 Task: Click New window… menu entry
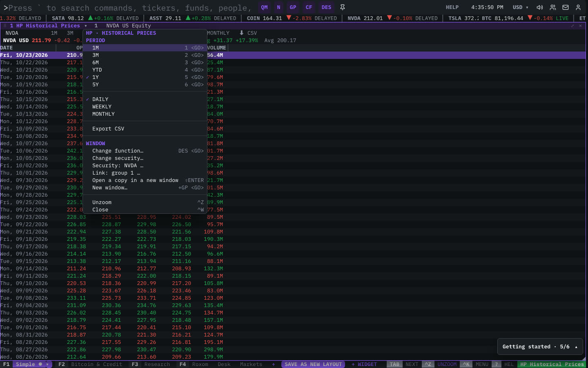click(x=145, y=188)
